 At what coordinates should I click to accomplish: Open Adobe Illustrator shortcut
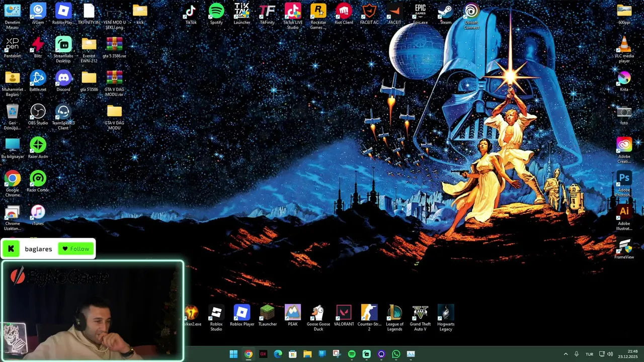(624, 217)
